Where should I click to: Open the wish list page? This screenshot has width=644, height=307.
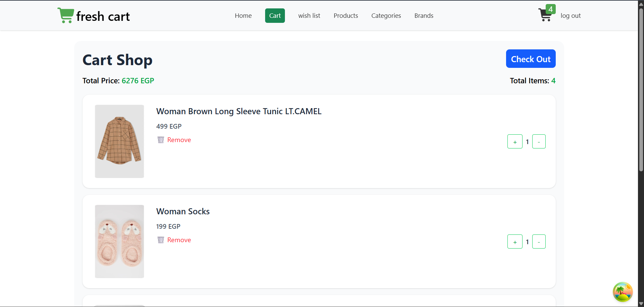click(309, 16)
